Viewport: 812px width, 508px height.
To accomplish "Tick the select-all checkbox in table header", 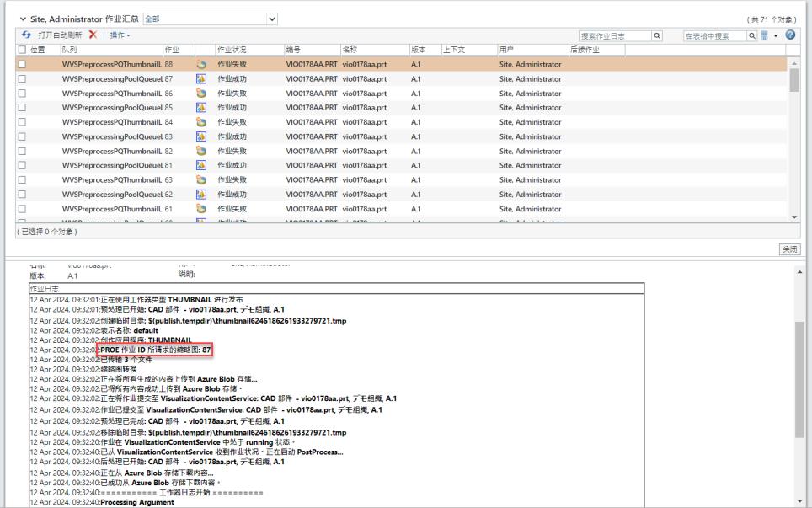I will pos(22,50).
